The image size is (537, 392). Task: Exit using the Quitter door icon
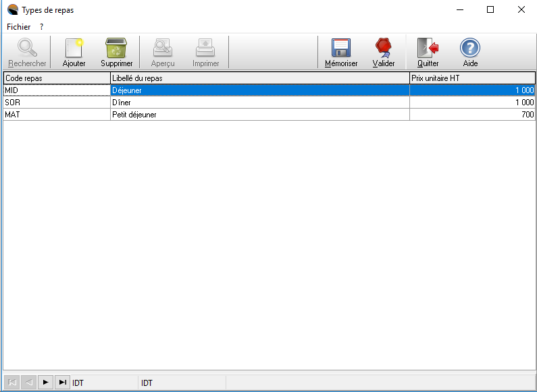coord(428,49)
